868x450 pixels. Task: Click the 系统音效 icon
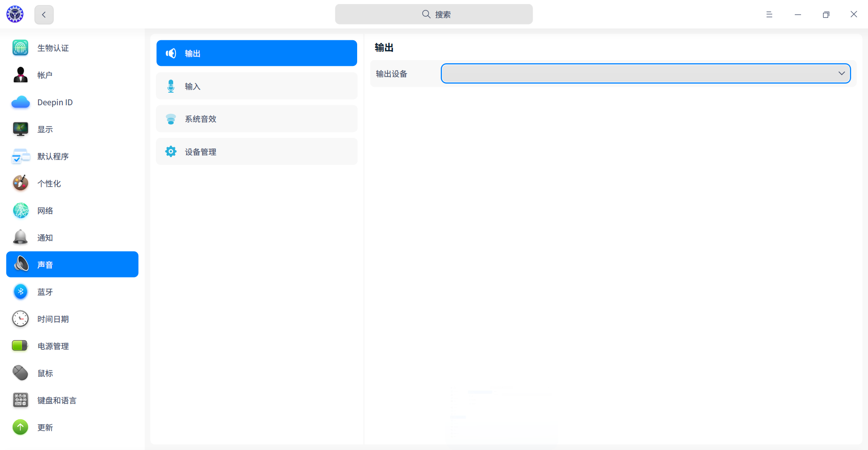coord(171,119)
